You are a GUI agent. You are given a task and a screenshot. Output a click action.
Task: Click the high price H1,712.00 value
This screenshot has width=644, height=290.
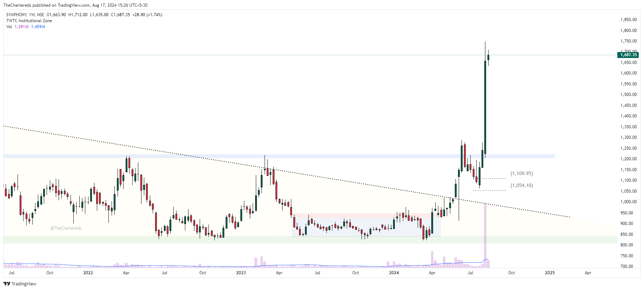78,15
